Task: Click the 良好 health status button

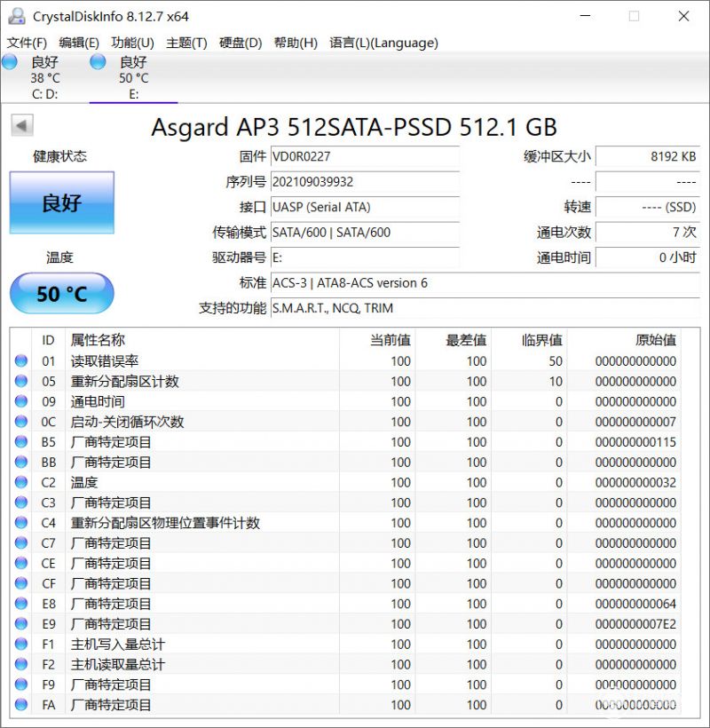Action: (62, 203)
